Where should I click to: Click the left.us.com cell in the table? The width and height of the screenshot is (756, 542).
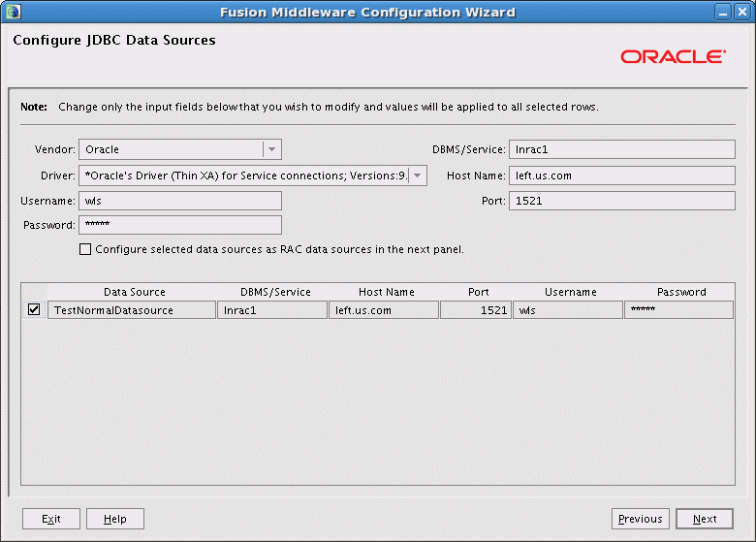(x=384, y=310)
